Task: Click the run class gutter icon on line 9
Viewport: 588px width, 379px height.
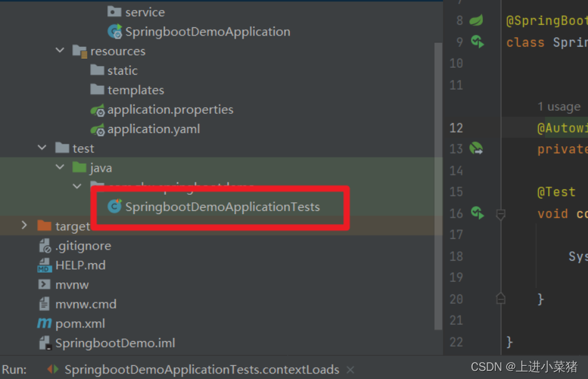Action: [x=477, y=42]
